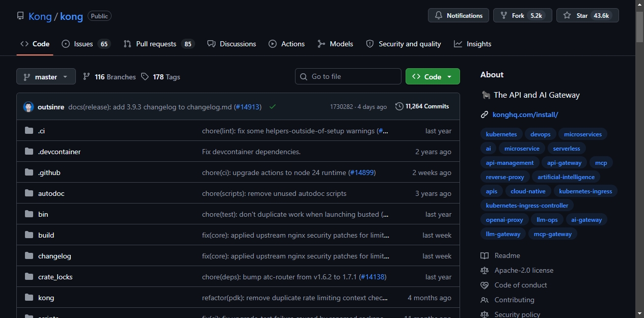
Task: Switch to the Issues tab
Action: click(x=86, y=44)
